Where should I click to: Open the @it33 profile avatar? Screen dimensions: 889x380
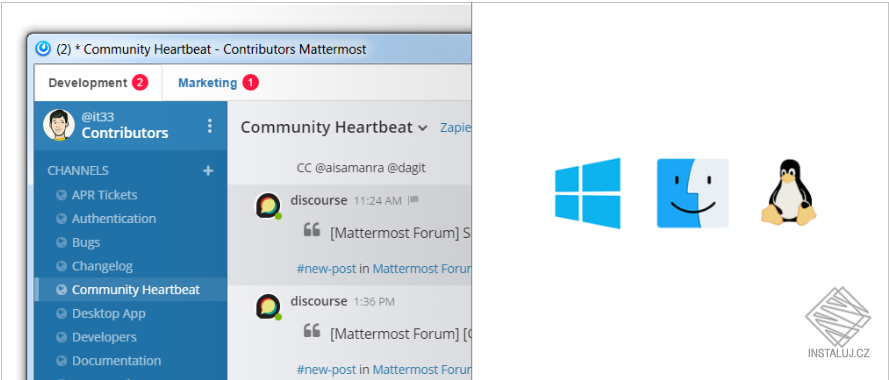(x=59, y=125)
